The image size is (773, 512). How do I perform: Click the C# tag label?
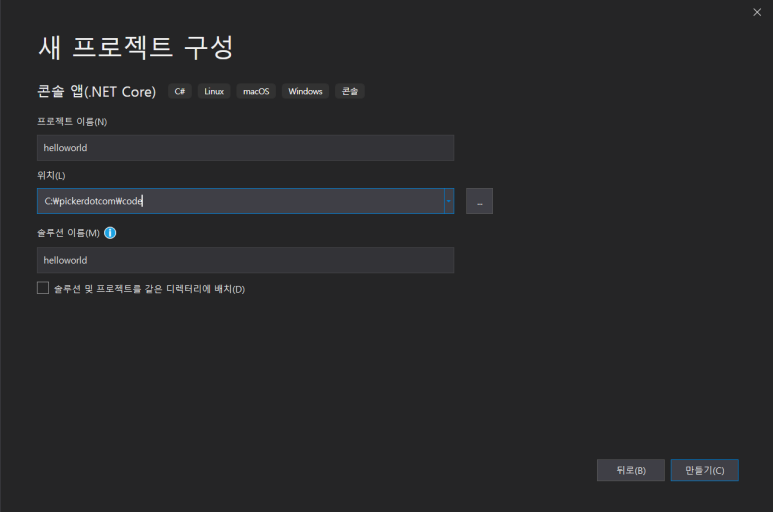coord(179,91)
